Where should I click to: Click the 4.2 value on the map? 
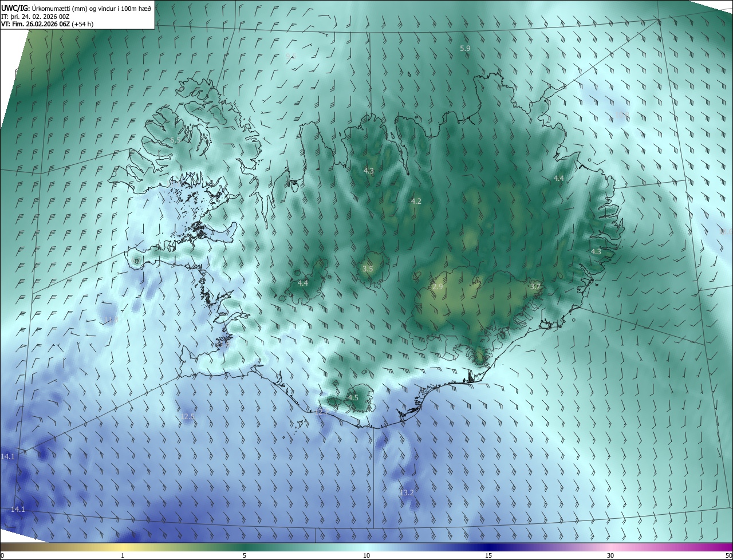point(416,201)
